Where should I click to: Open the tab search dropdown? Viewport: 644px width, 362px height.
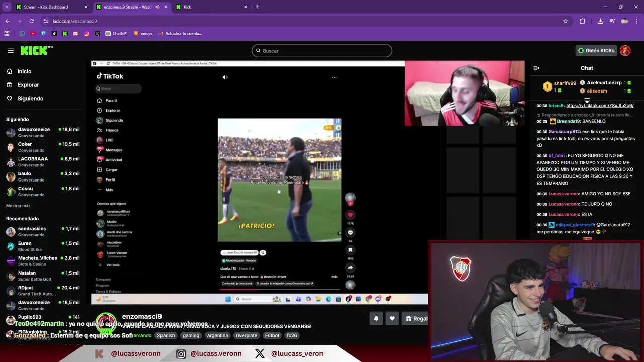coord(7,7)
